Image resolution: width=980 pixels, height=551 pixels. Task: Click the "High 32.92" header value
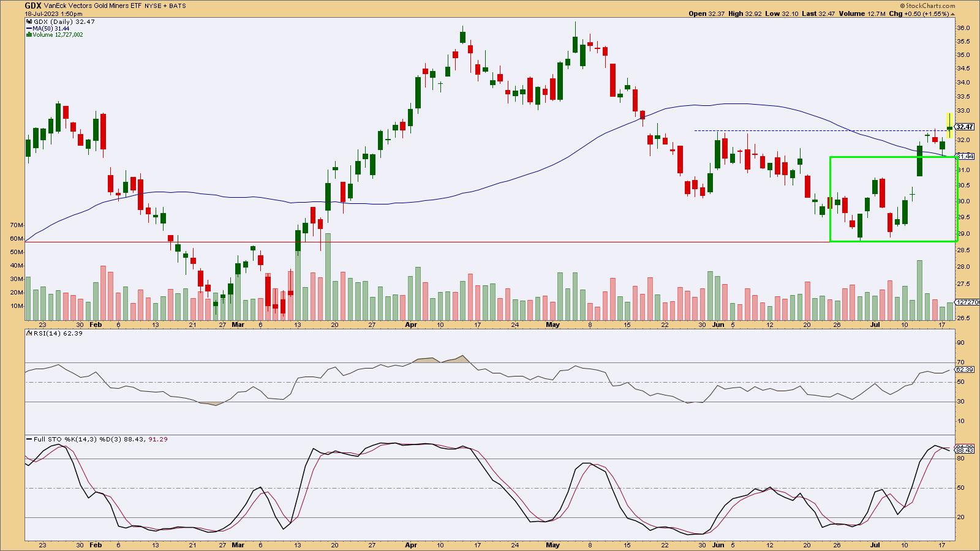point(745,13)
